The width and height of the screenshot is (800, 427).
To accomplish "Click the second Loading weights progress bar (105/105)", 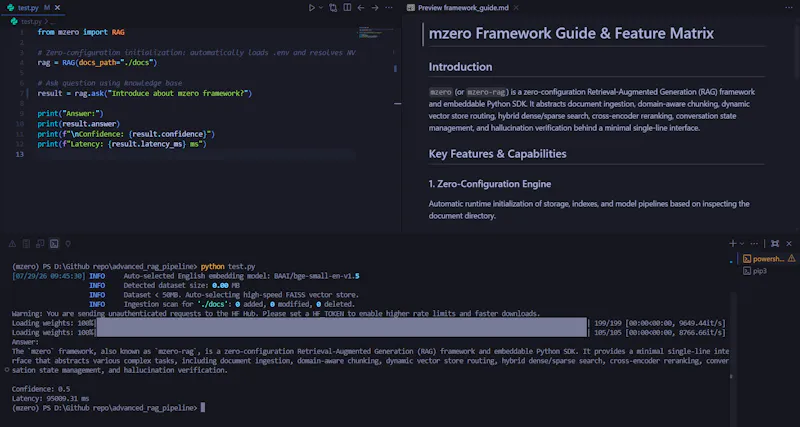I will (341, 333).
